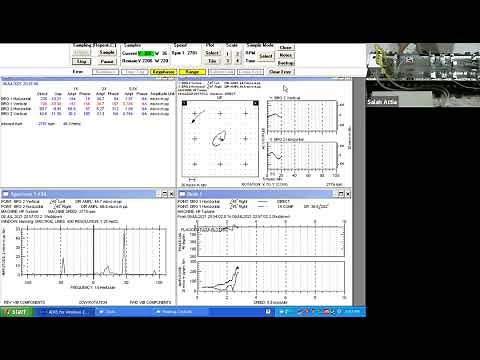Close the Spectrum plot window
The image size is (480, 360).
point(172,194)
